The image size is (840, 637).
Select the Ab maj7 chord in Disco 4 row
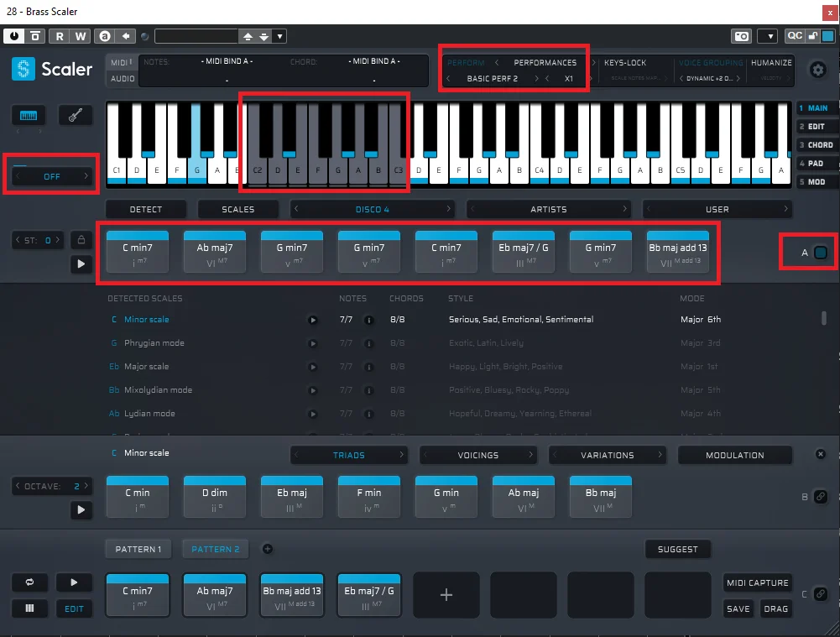tap(214, 252)
